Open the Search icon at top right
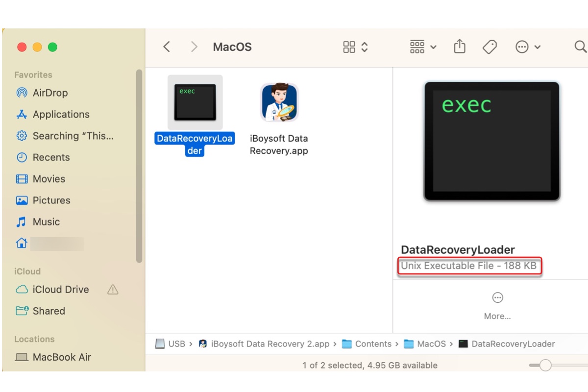This screenshot has height=392, width=588. tap(580, 47)
